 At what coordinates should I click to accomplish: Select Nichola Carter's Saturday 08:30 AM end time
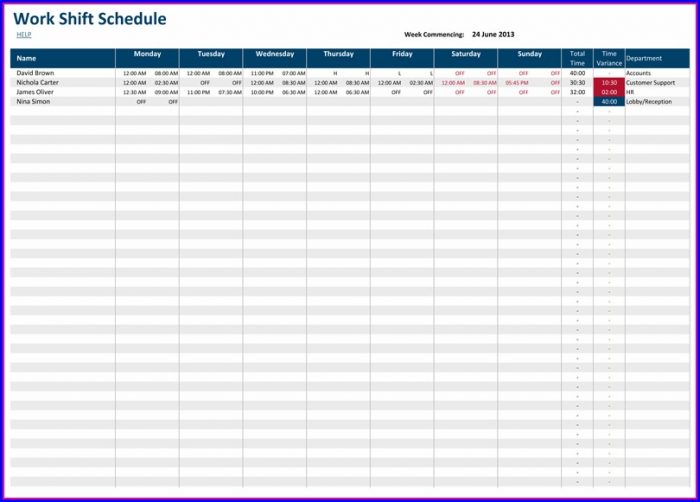[x=485, y=83]
